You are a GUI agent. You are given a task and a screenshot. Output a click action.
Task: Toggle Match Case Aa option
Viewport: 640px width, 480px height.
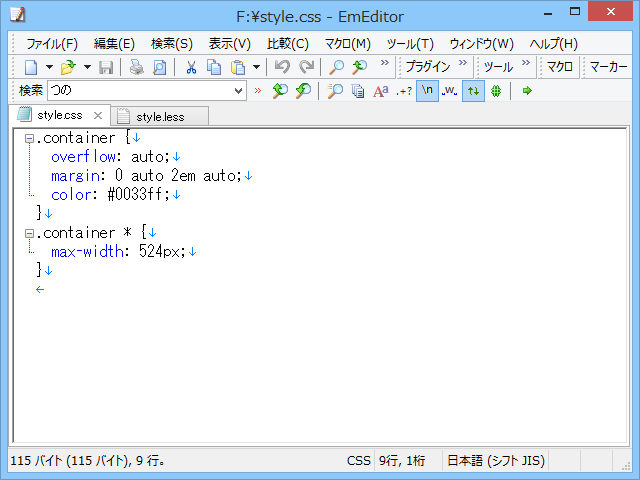pos(380,91)
